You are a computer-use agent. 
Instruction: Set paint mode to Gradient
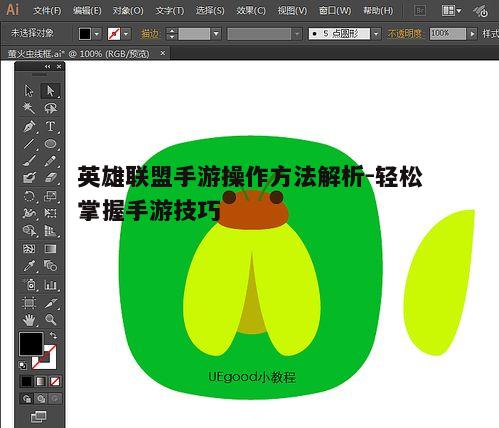point(41,381)
